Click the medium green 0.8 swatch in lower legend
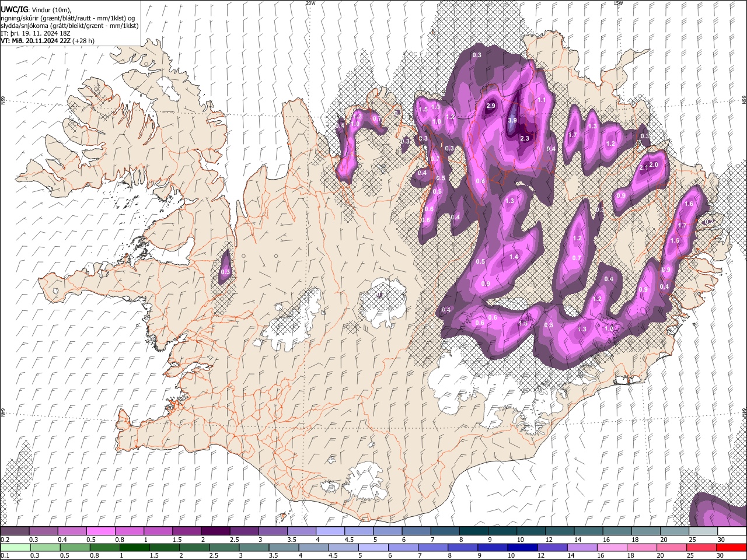Image resolution: width=747 pixels, height=560 pixels. (104, 547)
